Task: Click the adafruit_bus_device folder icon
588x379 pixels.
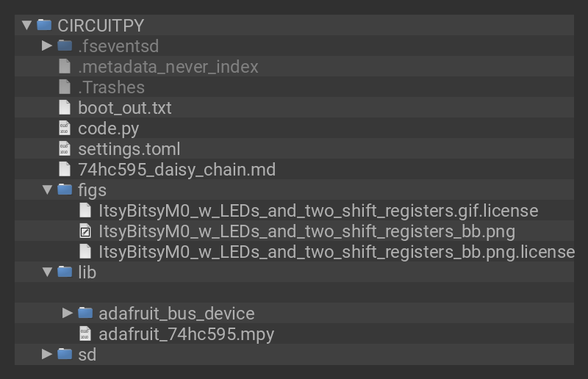Action: tap(85, 314)
